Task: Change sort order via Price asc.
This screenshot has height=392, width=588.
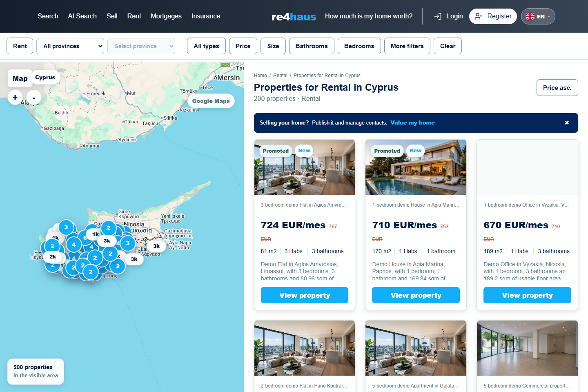Action: point(557,88)
